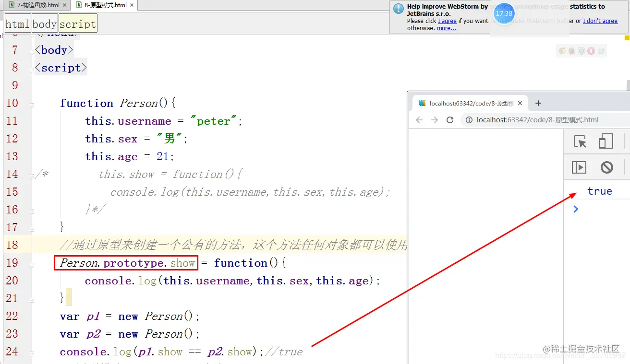Switch to the 7-构造函数.html tab
The height and width of the screenshot is (364, 630).
point(37,5)
